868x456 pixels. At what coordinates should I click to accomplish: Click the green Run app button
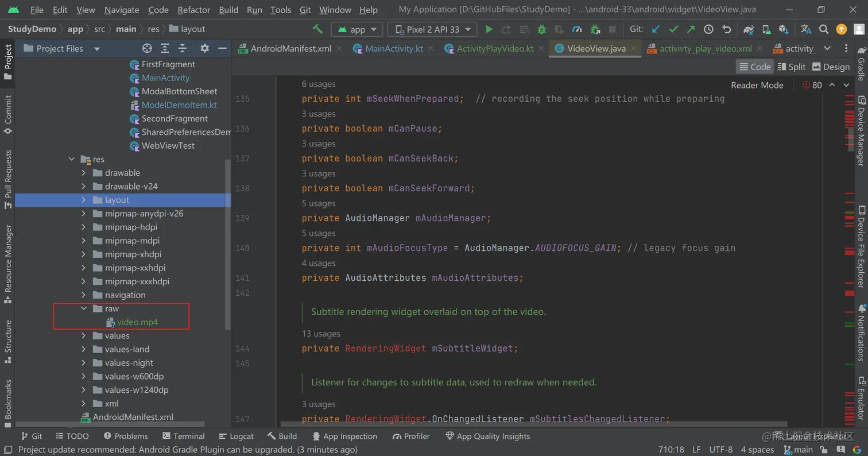tap(489, 29)
